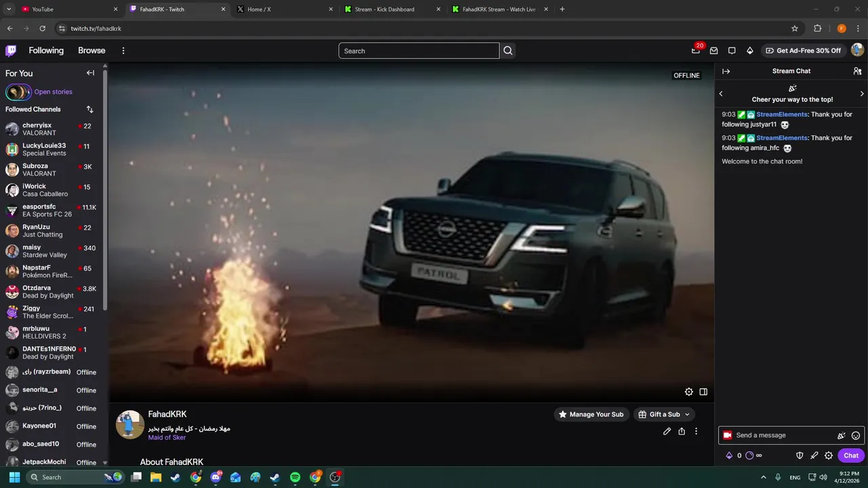Open the three-dot menu under video

coord(696,431)
